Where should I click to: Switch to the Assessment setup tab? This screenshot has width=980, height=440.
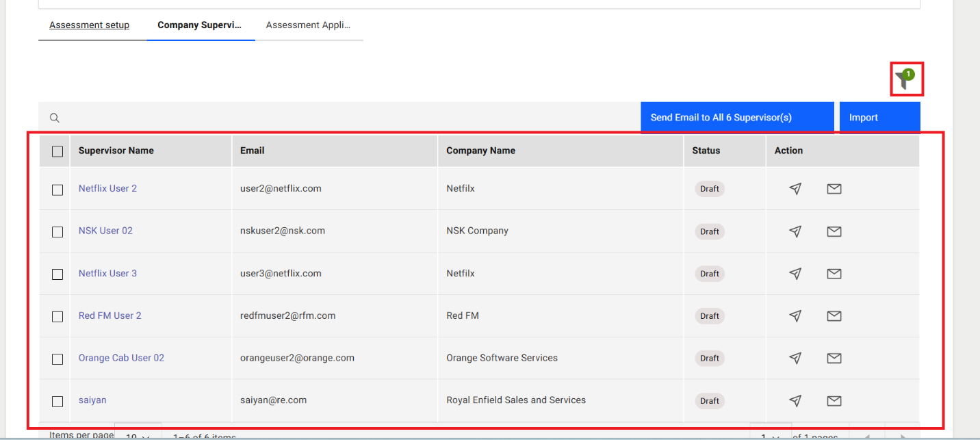coord(89,25)
